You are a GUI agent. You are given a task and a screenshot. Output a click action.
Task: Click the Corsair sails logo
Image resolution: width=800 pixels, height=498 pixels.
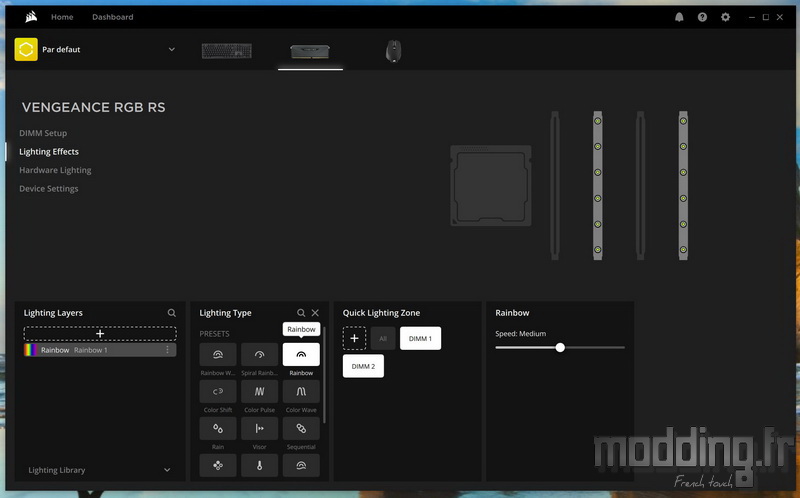(31, 17)
